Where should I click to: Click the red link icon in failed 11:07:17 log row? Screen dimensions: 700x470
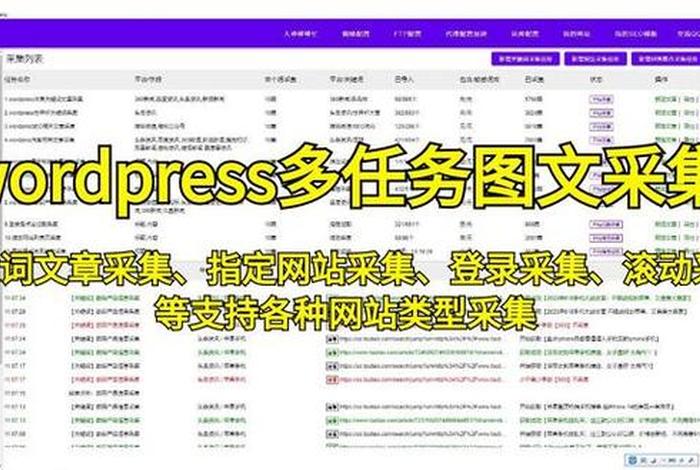(x=332, y=380)
